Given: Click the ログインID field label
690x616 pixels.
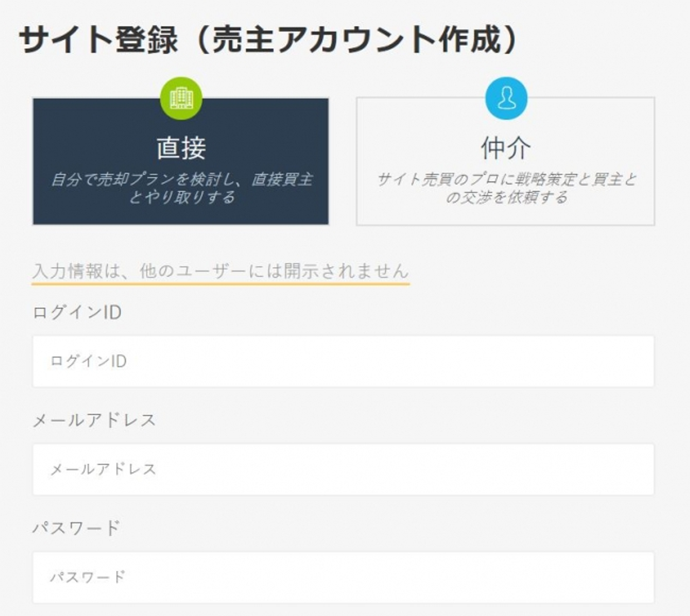Looking at the screenshot, I should tap(77, 313).
